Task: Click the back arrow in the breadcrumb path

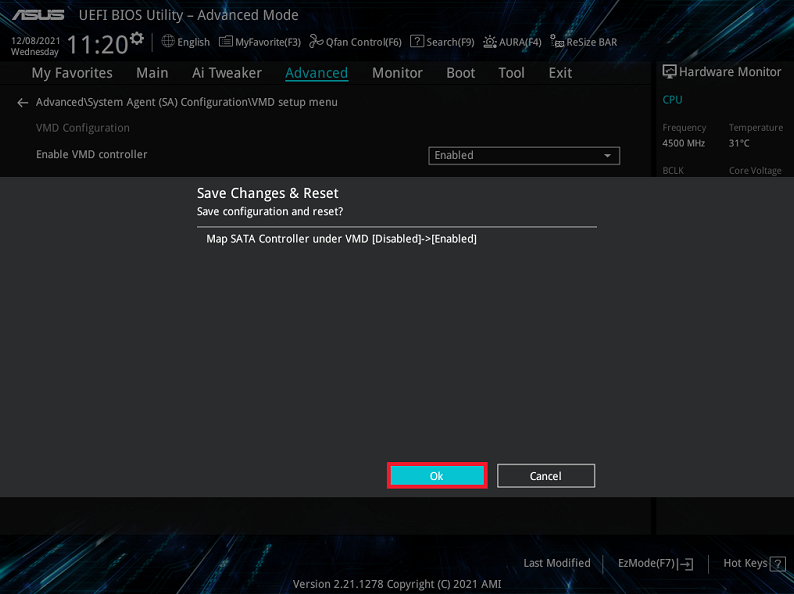Action: point(22,102)
